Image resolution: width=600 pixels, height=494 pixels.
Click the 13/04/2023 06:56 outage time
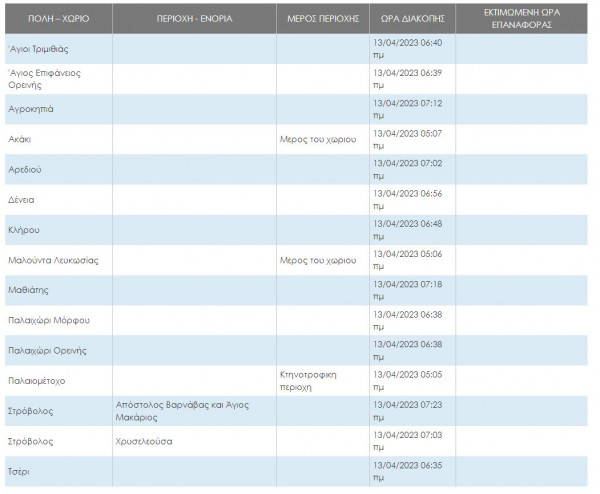click(408, 200)
